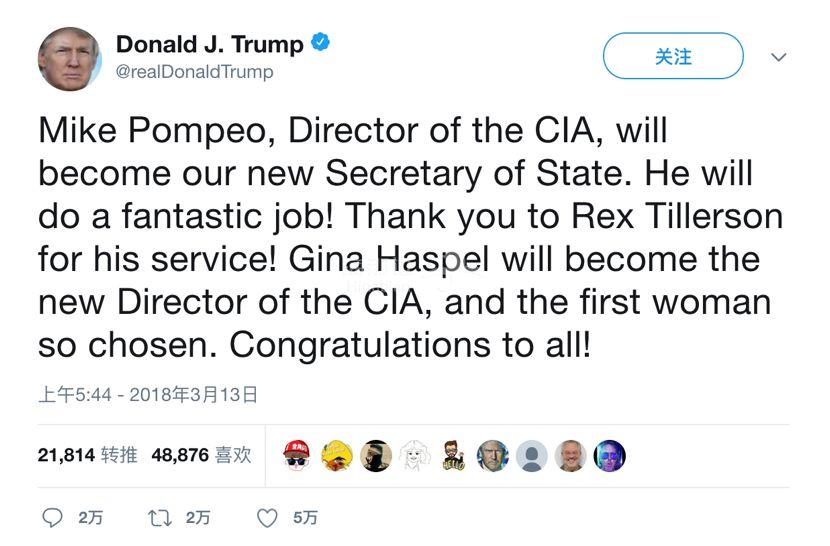Screen dimensions: 830x546
Task: Retweet this tweet via the retweet icon
Action: coord(159,517)
